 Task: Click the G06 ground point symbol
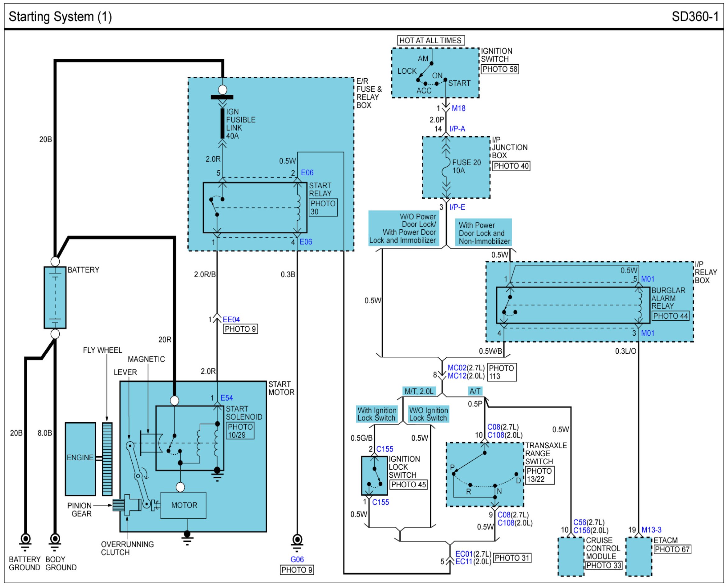click(x=297, y=540)
